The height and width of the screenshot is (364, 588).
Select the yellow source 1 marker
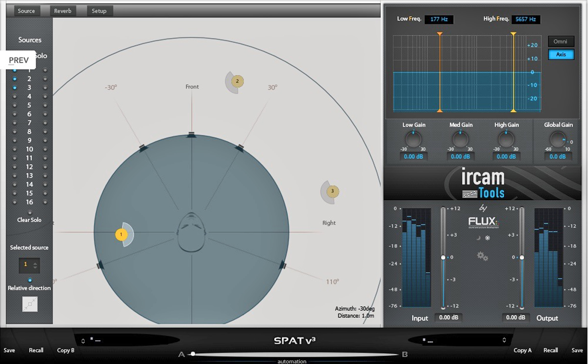(121, 235)
